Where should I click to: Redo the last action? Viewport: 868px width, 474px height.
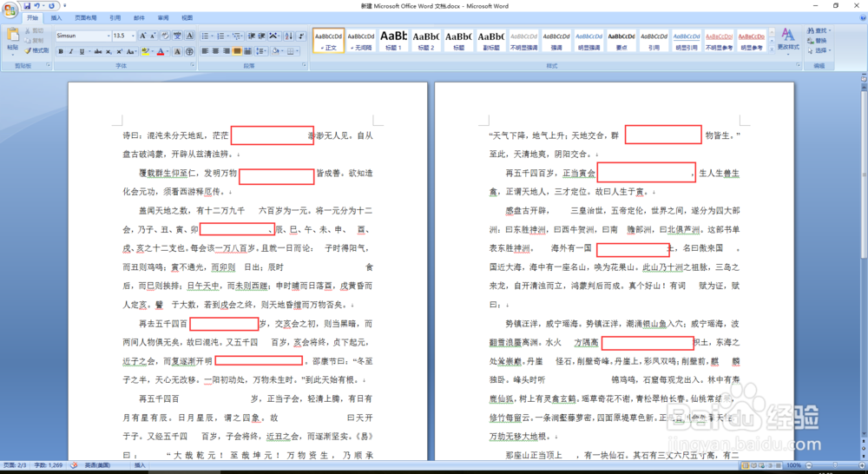tap(51, 5)
